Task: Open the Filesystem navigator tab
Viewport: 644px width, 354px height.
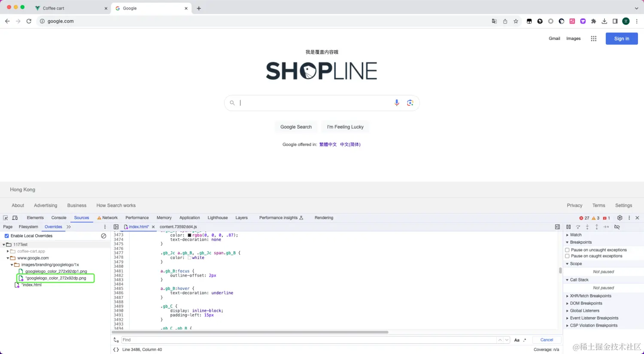Action: click(x=28, y=227)
